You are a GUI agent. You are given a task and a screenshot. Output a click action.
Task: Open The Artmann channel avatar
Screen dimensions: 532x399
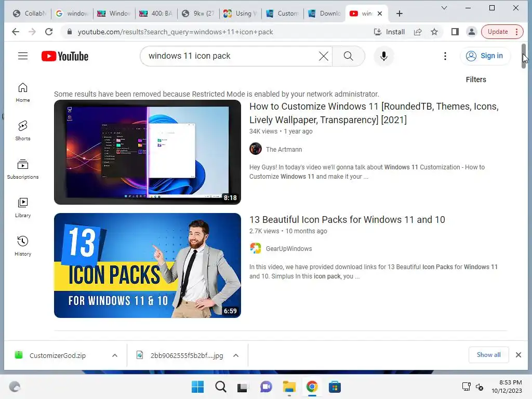(256, 149)
